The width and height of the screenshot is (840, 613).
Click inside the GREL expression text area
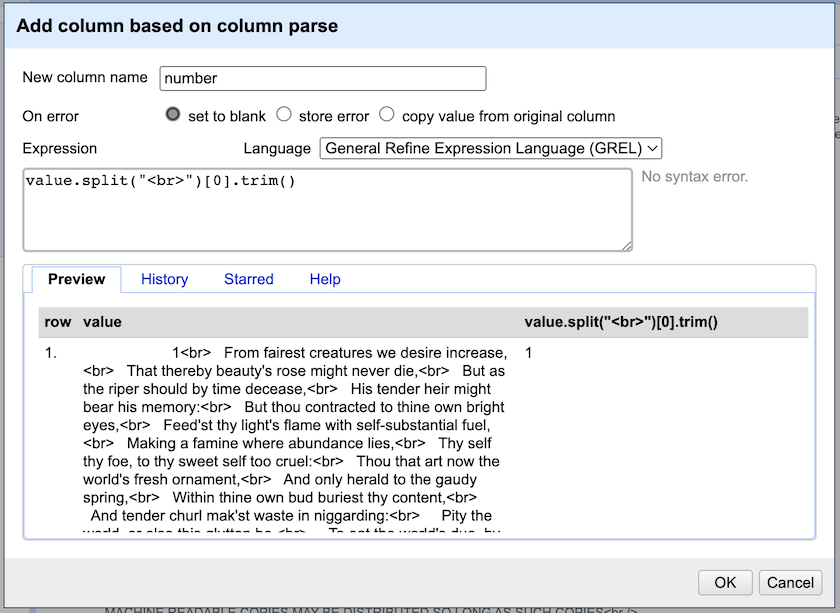327,209
